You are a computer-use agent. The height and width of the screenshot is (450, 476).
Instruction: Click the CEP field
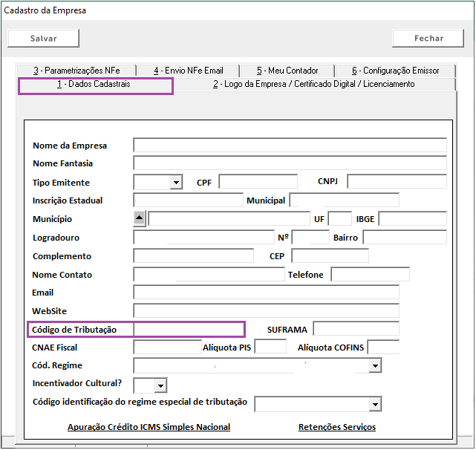pos(330,255)
